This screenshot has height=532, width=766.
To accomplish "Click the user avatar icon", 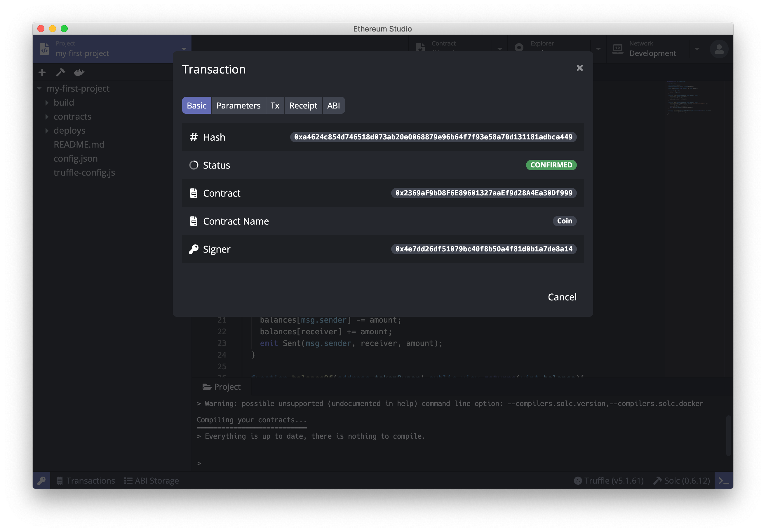I will point(719,49).
